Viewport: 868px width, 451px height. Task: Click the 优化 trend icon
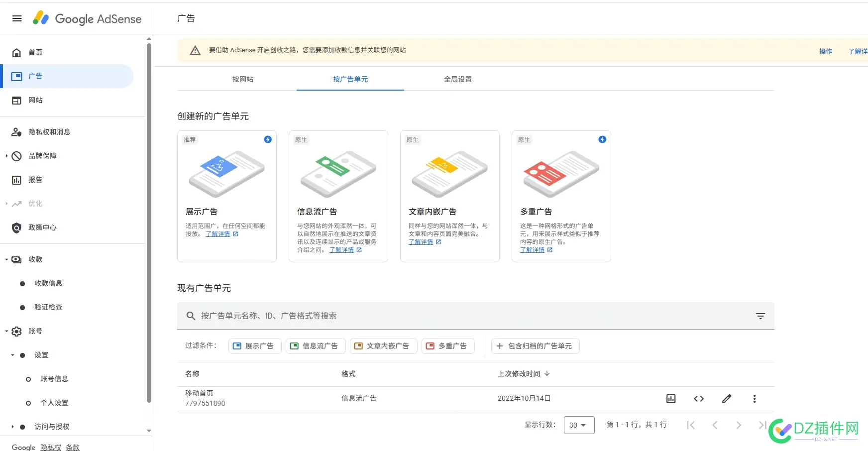tap(16, 204)
